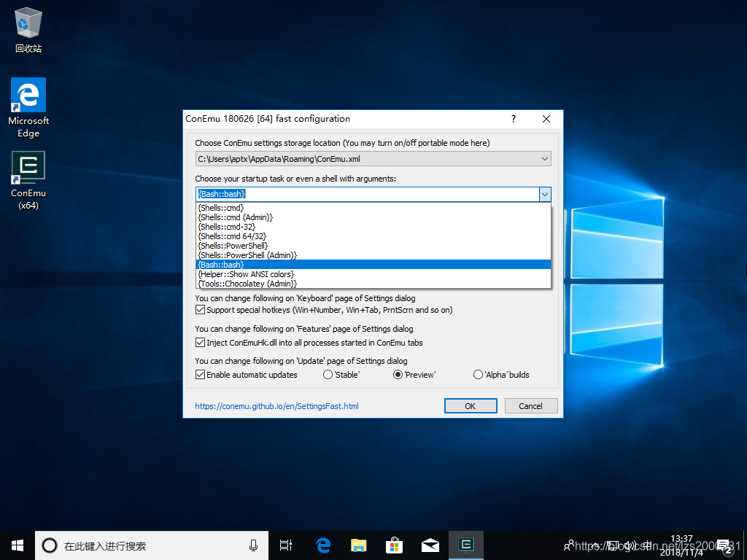
Task: Collapse the startup task dropdown arrow
Action: point(545,194)
